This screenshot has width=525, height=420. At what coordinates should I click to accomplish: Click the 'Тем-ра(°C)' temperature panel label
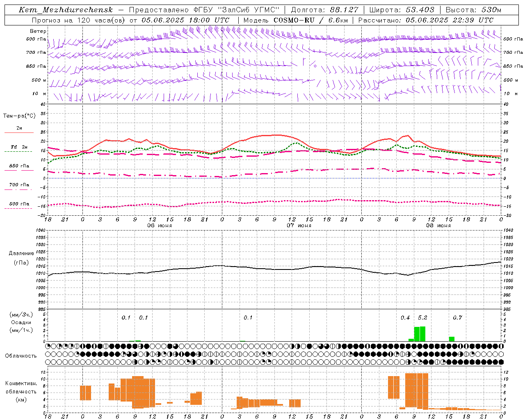19,116
